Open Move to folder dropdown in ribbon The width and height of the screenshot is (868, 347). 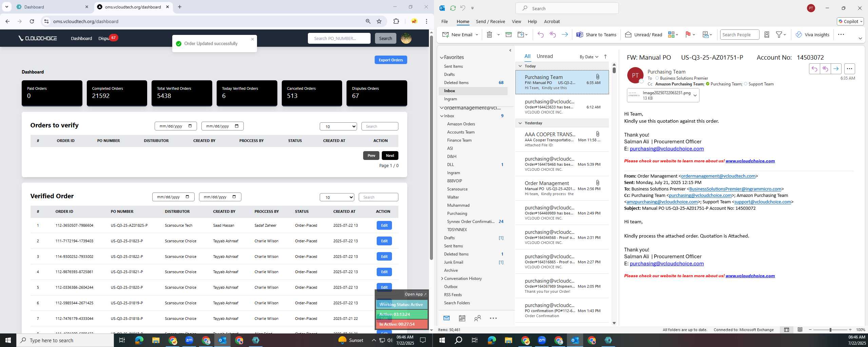522,35
